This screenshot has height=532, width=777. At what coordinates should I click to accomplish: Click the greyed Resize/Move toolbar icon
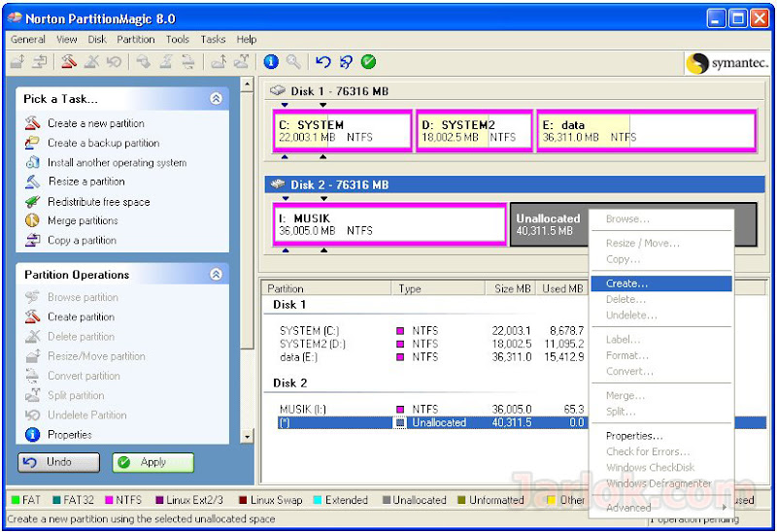click(x=17, y=62)
